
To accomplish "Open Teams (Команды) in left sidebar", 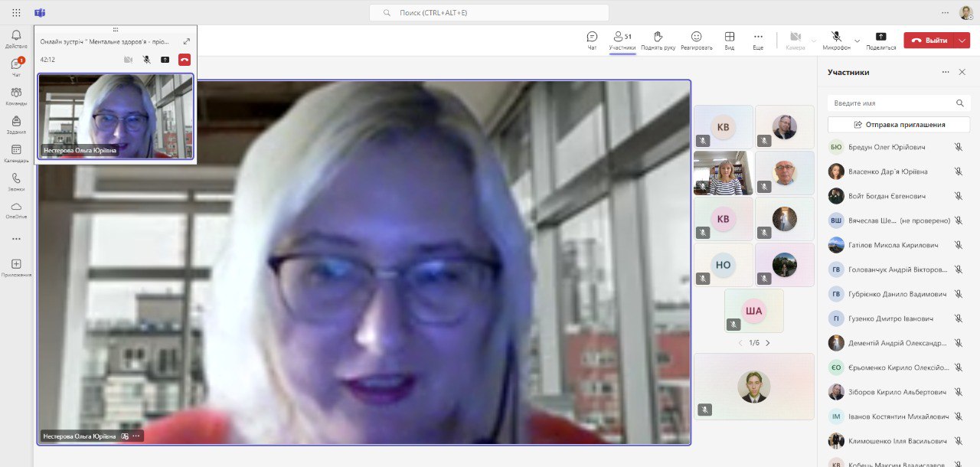I will point(16,96).
